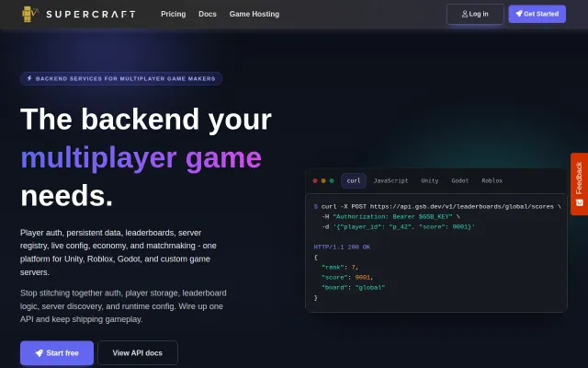Click the Authorization Bearer header line
The height and width of the screenshot is (368, 588).
(390, 217)
